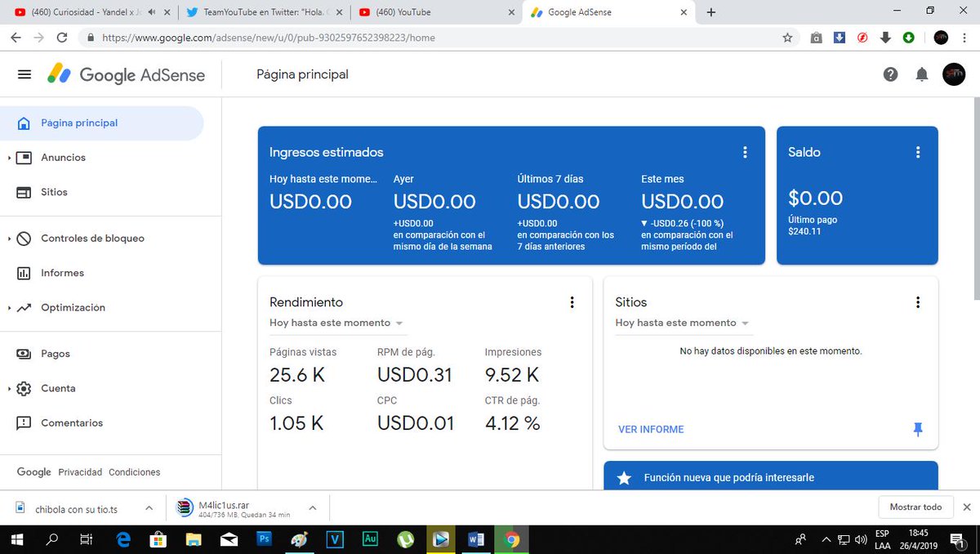Open the AdSense hamburger menu
The width and height of the screenshot is (980, 554).
pyautogui.click(x=24, y=74)
